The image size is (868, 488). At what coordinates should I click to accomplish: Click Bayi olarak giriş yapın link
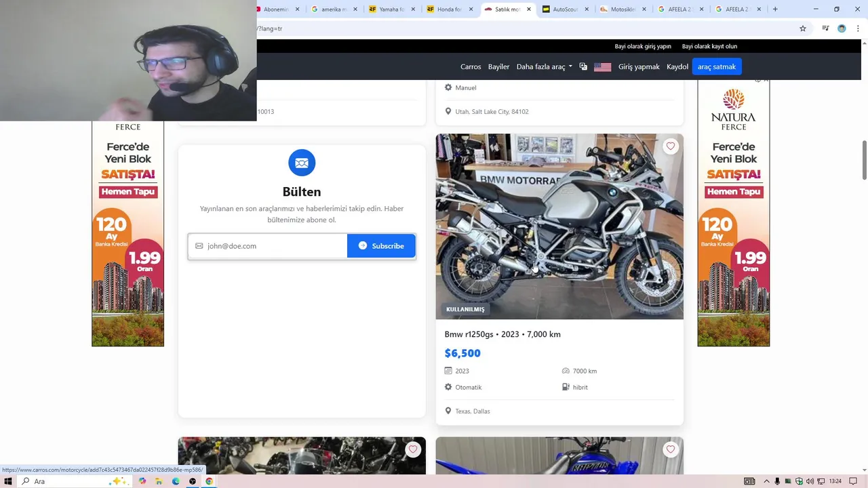[x=643, y=46]
